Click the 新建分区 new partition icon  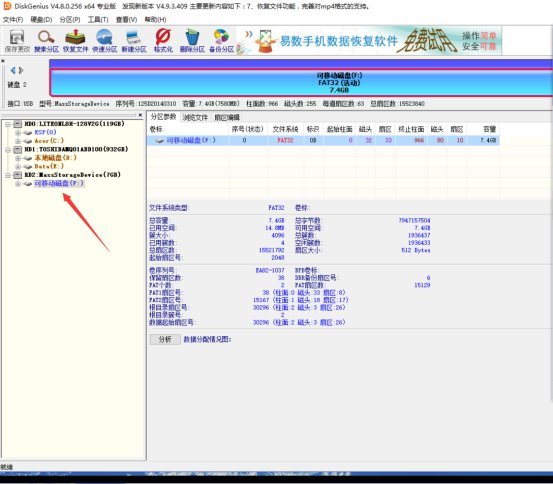click(x=134, y=41)
